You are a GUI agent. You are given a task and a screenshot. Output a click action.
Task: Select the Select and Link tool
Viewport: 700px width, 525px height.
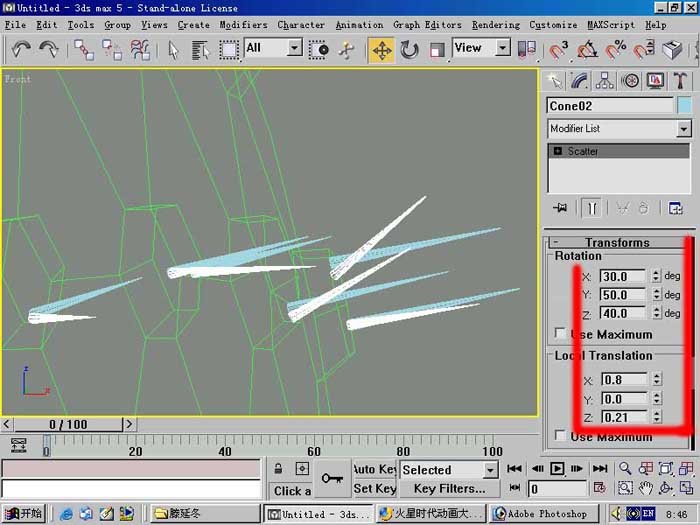point(83,49)
